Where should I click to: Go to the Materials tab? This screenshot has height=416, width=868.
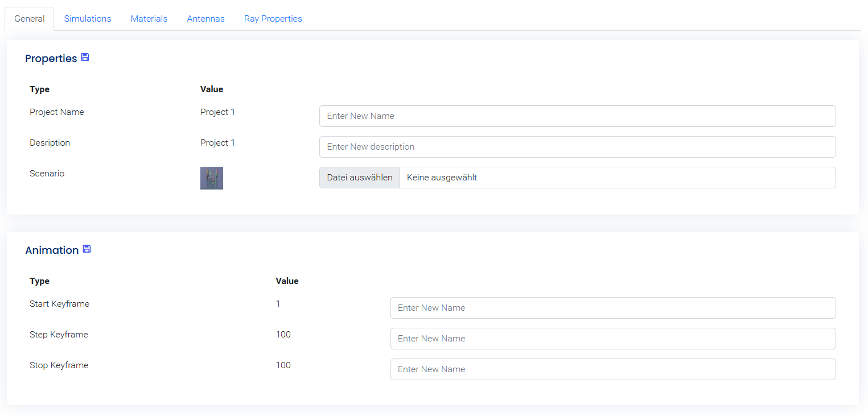tap(149, 19)
